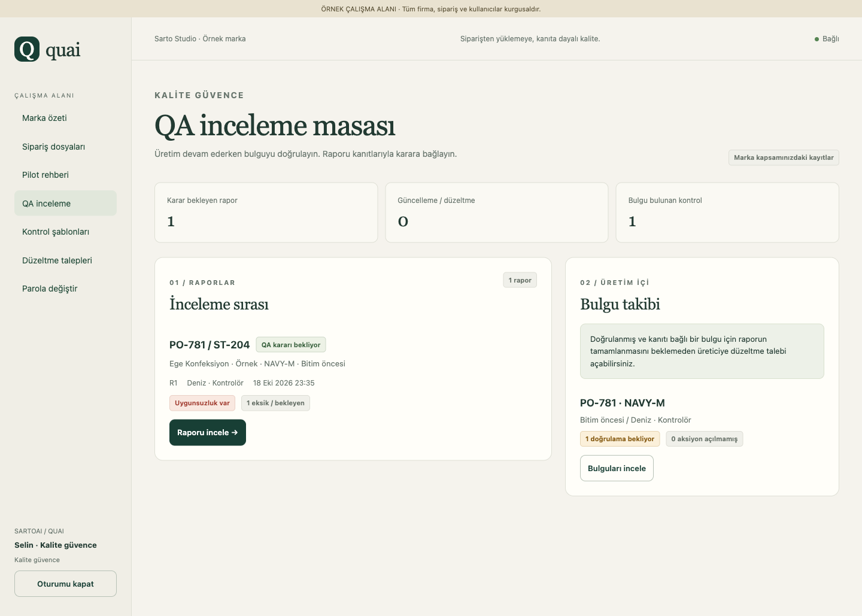Click the Bulgu takibi heading
The width and height of the screenshot is (862, 616).
click(x=620, y=304)
